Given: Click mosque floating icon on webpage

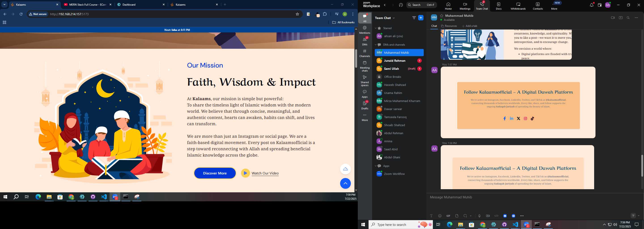Looking at the screenshot, I should pos(345,169).
